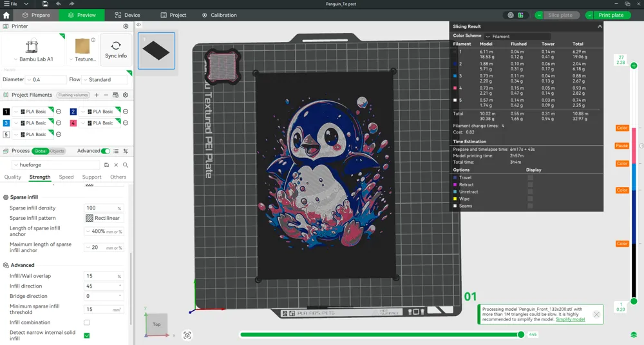Screen dimensions: 644x345
Task: Remove a filament using the minus icon
Action: tap(106, 95)
